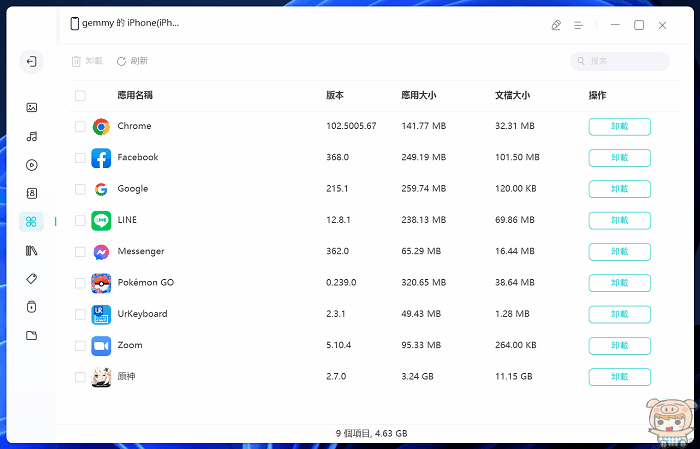This screenshot has width=700, height=449.
Task: Click the Messenger app icon
Action: [x=101, y=252]
